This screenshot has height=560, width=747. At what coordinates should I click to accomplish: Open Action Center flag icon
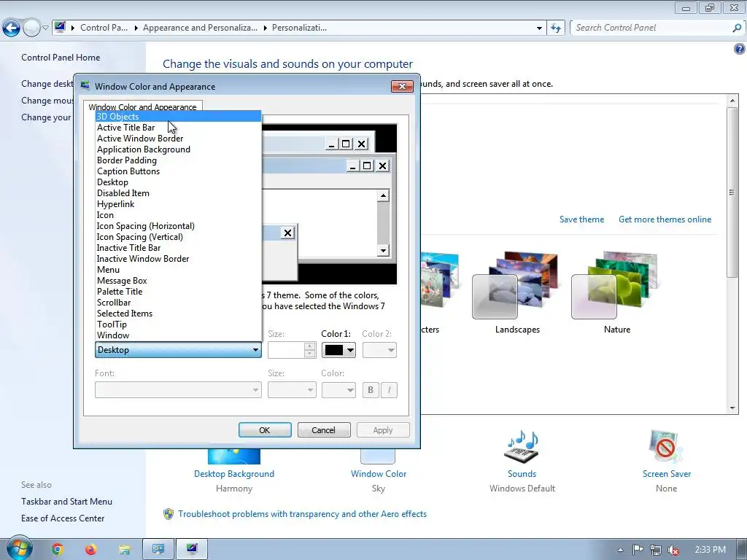coord(638,550)
